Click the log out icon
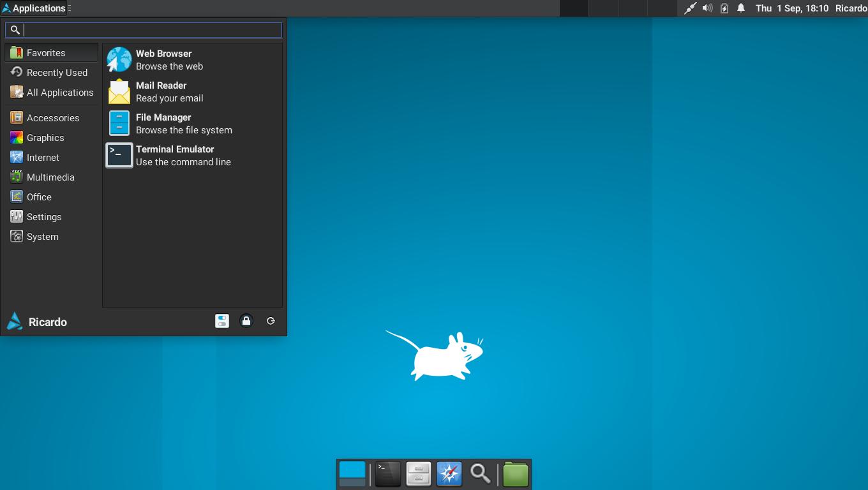 pos(271,321)
